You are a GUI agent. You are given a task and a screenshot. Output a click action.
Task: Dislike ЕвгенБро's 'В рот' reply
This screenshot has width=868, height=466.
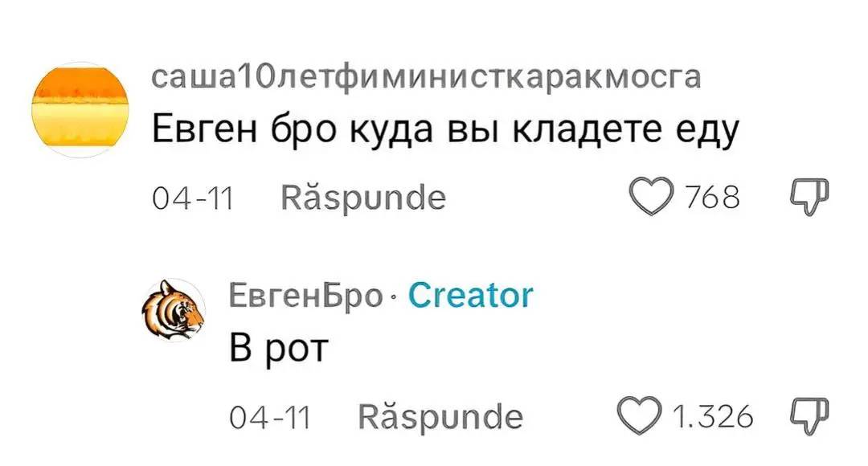click(809, 415)
